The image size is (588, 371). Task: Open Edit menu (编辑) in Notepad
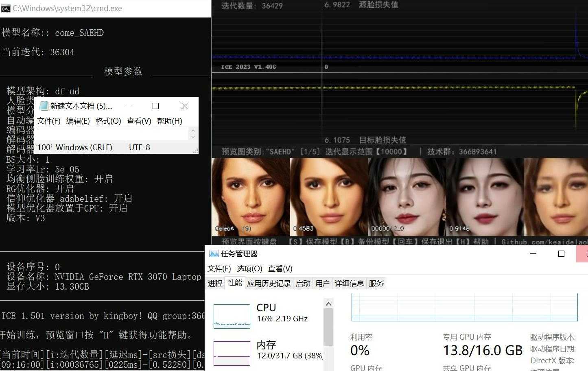[x=78, y=121]
